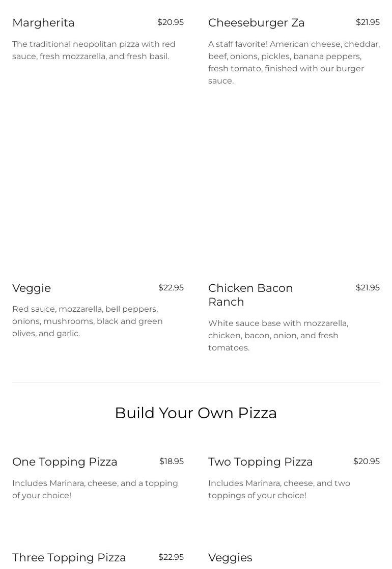Click the Margherita $20.95 price
The image size is (392, 569).
(x=170, y=22)
